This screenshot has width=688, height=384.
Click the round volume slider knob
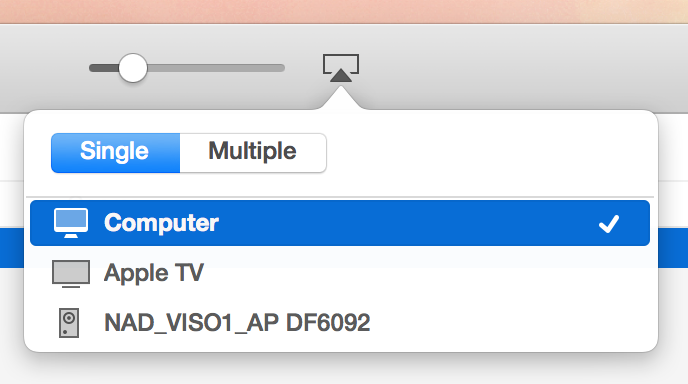(133, 68)
